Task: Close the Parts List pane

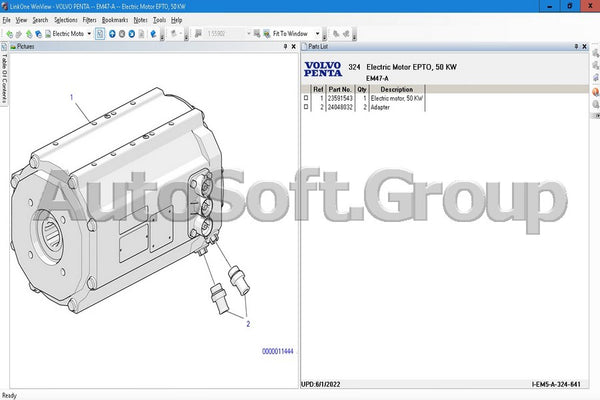Action: [x=584, y=46]
